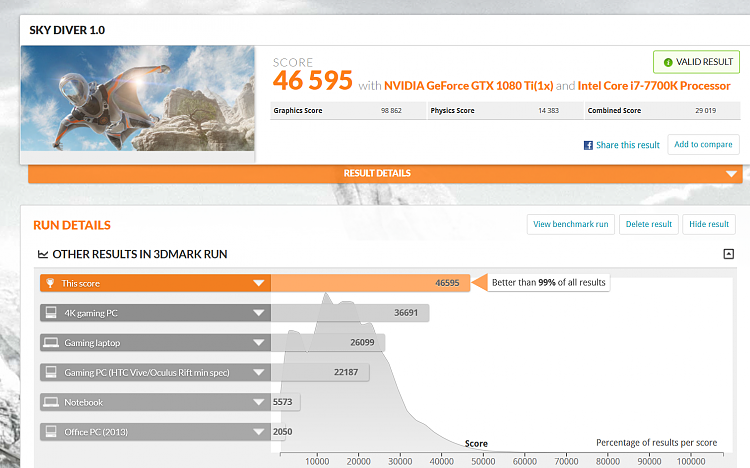Collapse the Other Results in 3DMark Run section

coord(728,254)
